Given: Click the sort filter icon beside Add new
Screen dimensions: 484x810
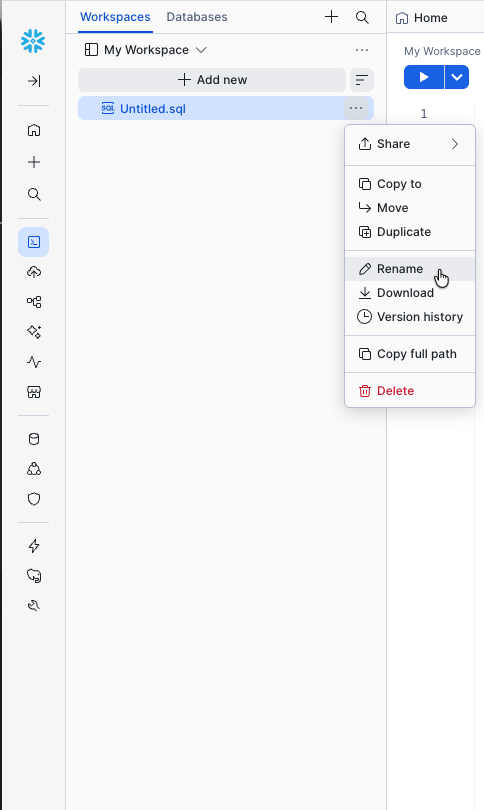Looking at the screenshot, I should pos(362,80).
